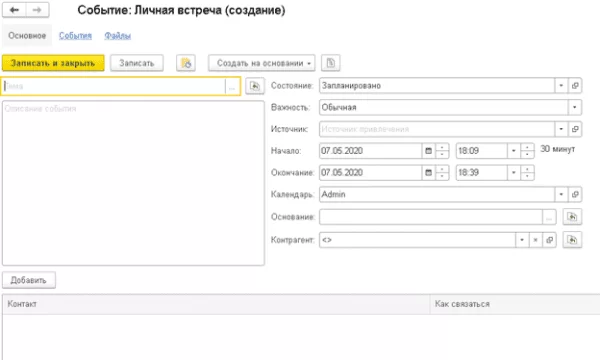
Task: Adjust Окончание time with the stepper
Action: point(527,173)
